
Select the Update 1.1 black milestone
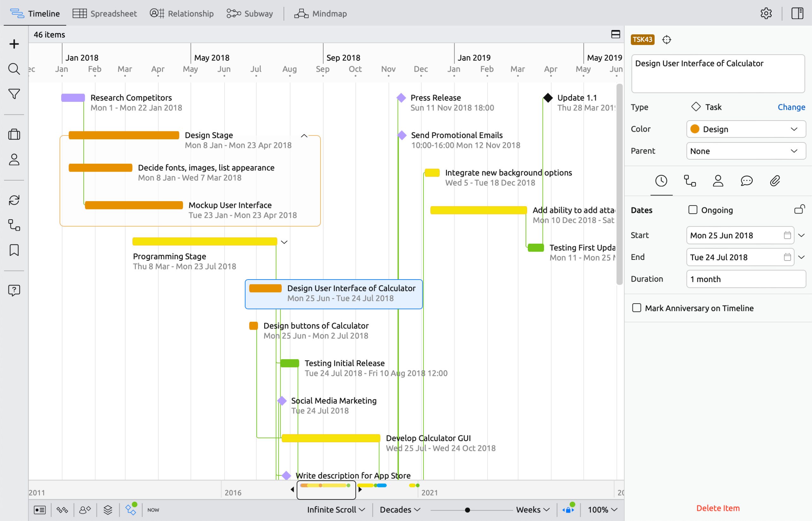click(548, 98)
